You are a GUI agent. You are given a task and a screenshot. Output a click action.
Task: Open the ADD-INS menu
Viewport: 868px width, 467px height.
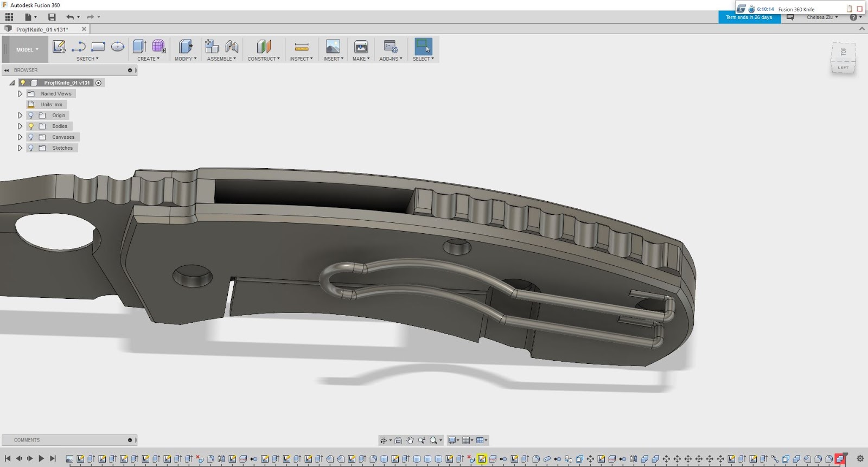(x=391, y=59)
